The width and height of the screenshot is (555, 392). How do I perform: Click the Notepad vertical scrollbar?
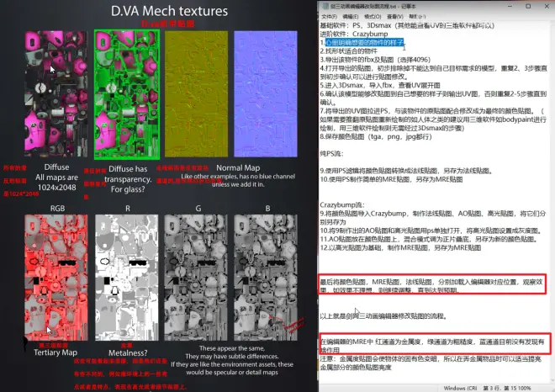click(x=552, y=202)
